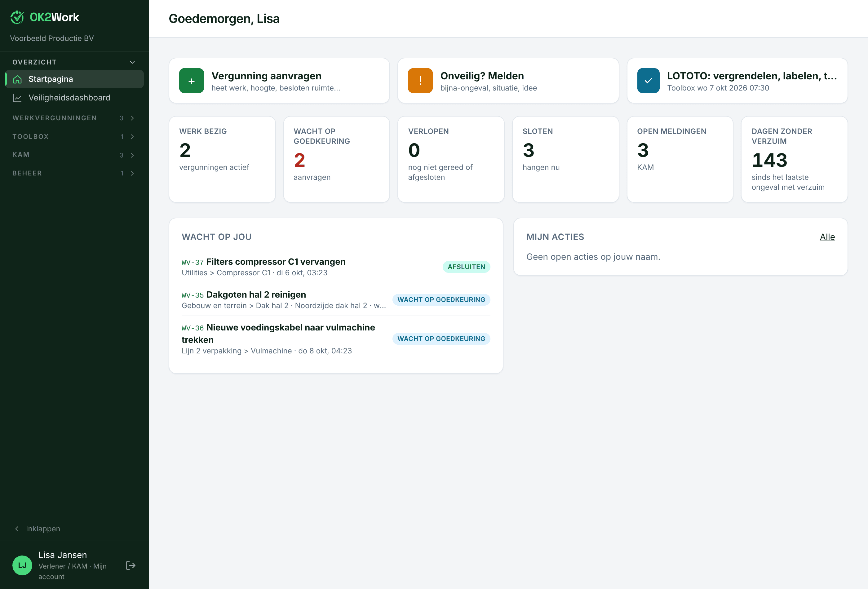Click the orange exclamation icon for Onveilig melden
This screenshot has width=868, height=589.
pyautogui.click(x=420, y=81)
